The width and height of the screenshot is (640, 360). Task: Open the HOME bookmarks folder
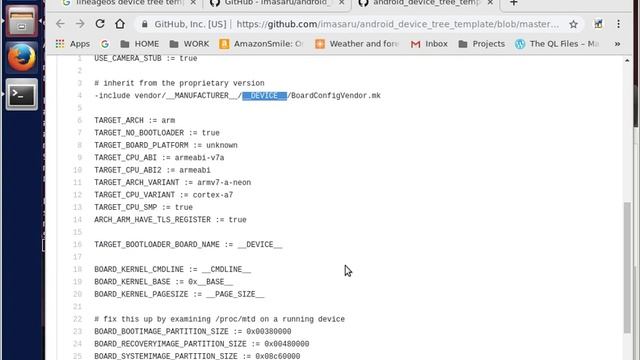point(140,44)
